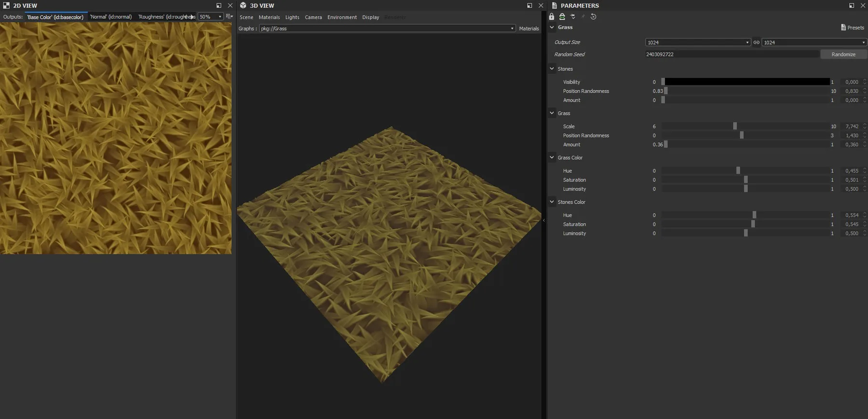Select the Base Color output tab
This screenshot has width=868, height=419.
click(55, 17)
